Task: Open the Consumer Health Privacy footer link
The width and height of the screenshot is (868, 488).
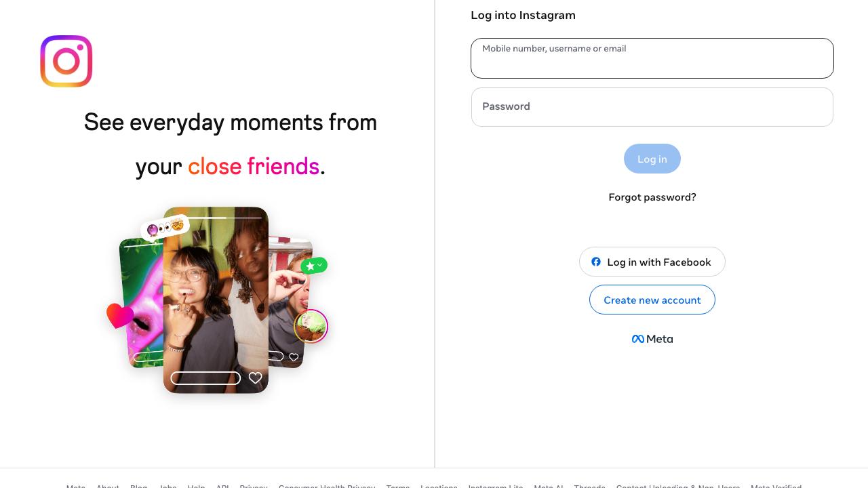Action: pos(327,485)
